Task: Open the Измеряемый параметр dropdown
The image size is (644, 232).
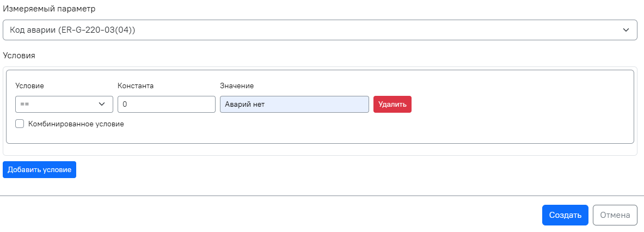Action: (x=320, y=30)
